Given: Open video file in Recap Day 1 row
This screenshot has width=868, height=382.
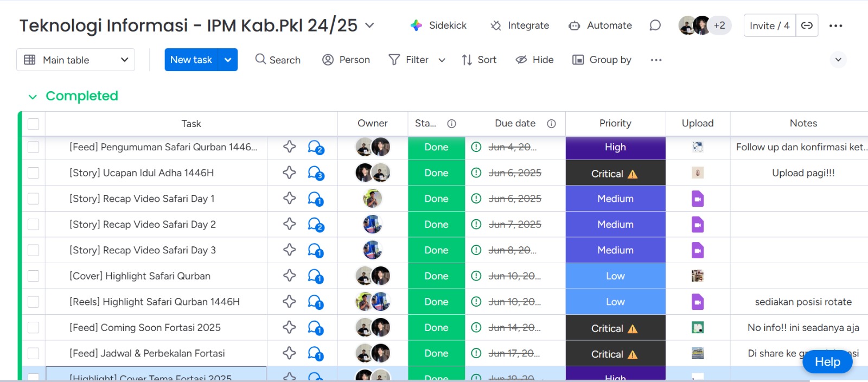Looking at the screenshot, I should click(698, 199).
